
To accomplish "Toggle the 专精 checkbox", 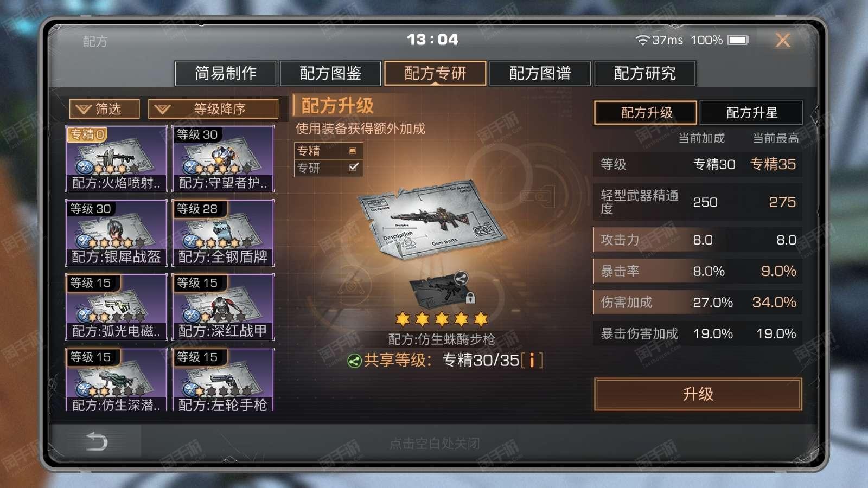I will pyautogui.click(x=353, y=151).
